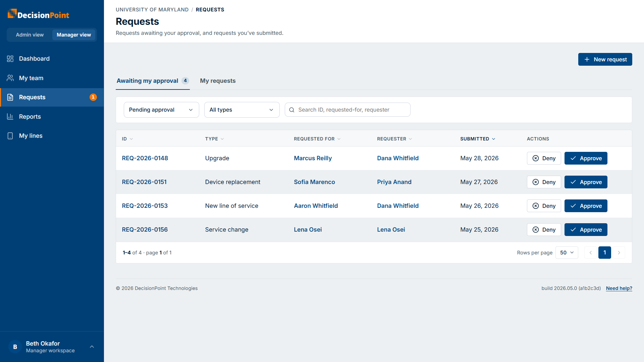Click the 'build 2026.05.0' footer text
The image size is (644, 362).
click(571, 288)
